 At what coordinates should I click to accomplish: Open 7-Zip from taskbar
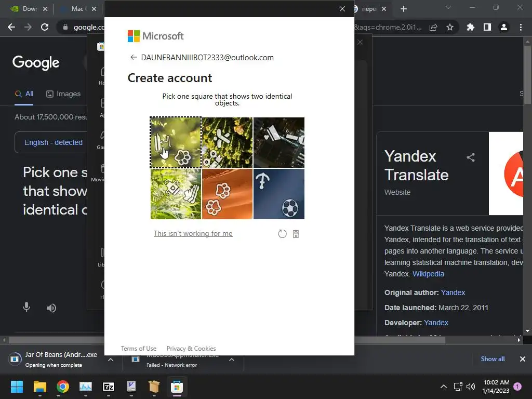(108, 387)
